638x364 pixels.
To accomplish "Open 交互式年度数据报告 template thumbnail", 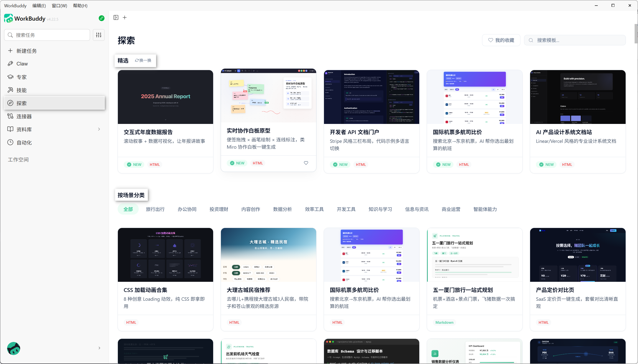I will pos(165,97).
